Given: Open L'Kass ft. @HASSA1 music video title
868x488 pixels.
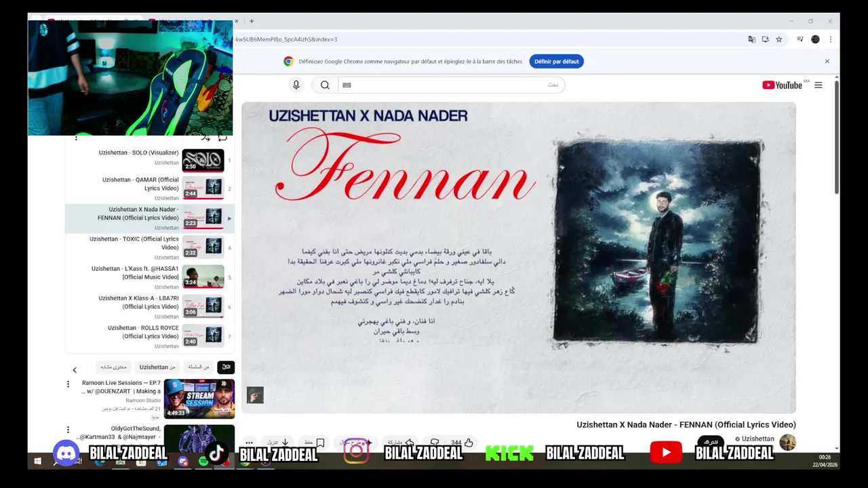Looking at the screenshot, I should (135, 272).
